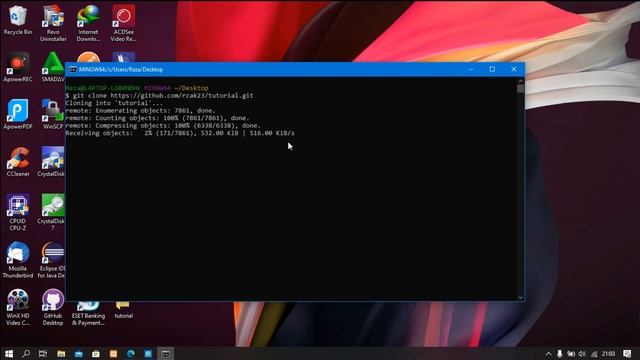Open network status in system tray

coord(594,353)
